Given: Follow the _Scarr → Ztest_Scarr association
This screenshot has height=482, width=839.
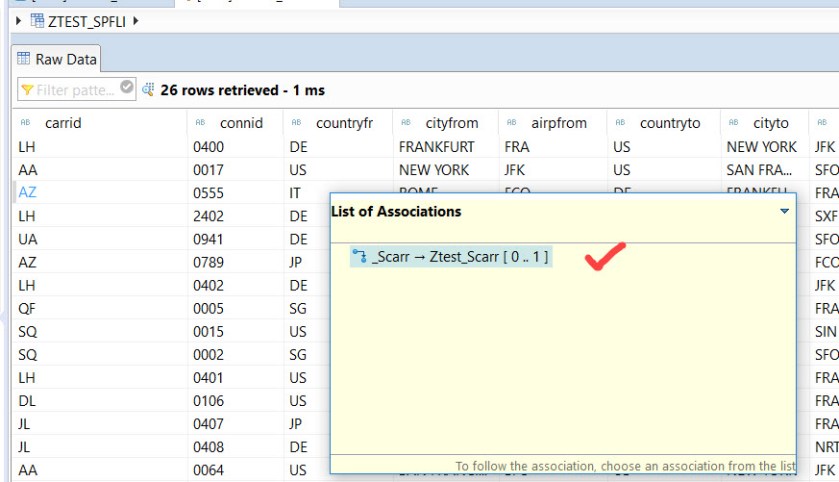Looking at the screenshot, I should pos(451,257).
